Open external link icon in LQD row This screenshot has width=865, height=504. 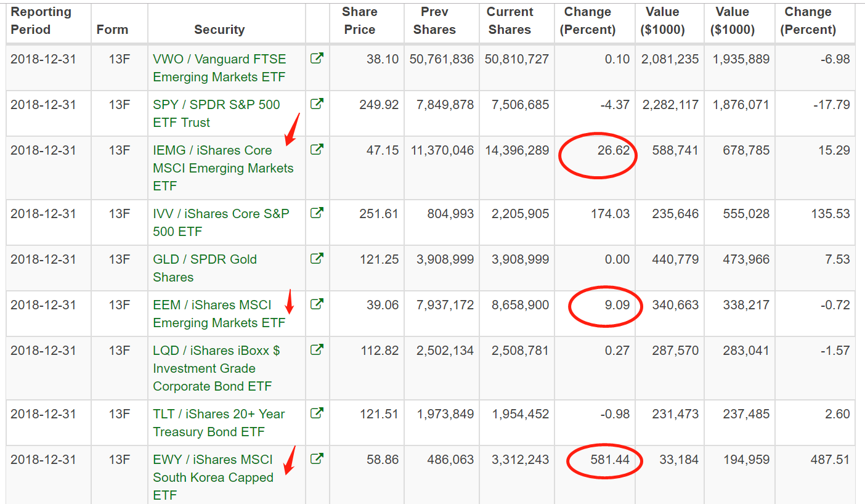[317, 351]
